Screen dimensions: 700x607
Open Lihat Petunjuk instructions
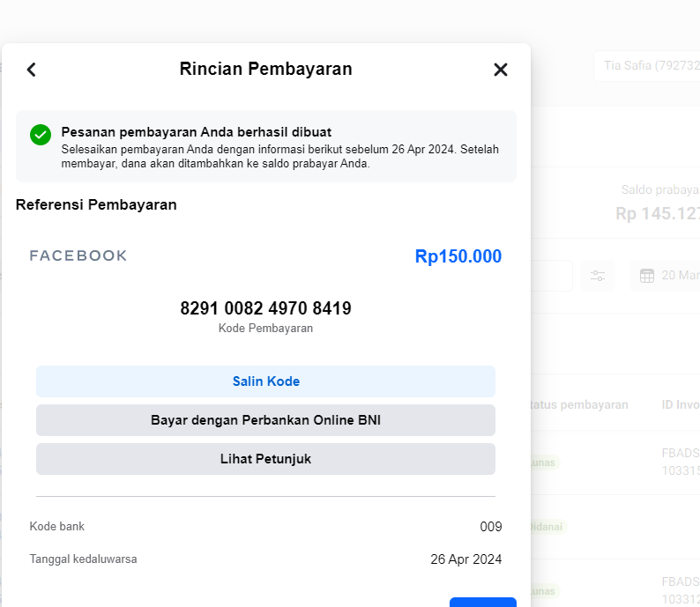pyautogui.click(x=265, y=459)
